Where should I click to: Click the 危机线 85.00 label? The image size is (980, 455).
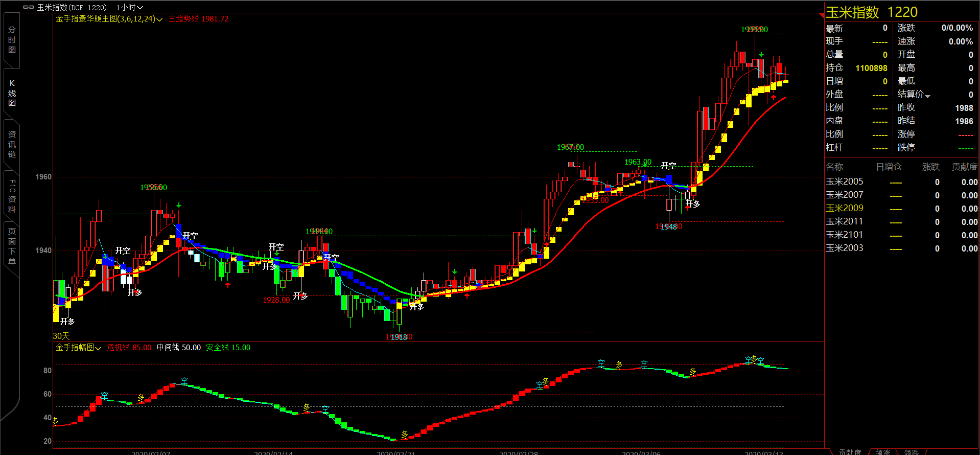point(129,348)
